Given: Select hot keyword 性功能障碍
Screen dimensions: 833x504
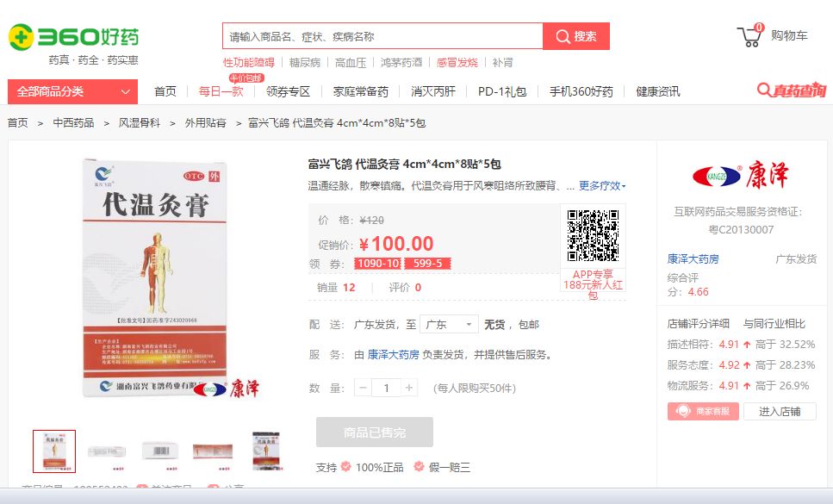Looking at the screenshot, I should coord(249,63).
